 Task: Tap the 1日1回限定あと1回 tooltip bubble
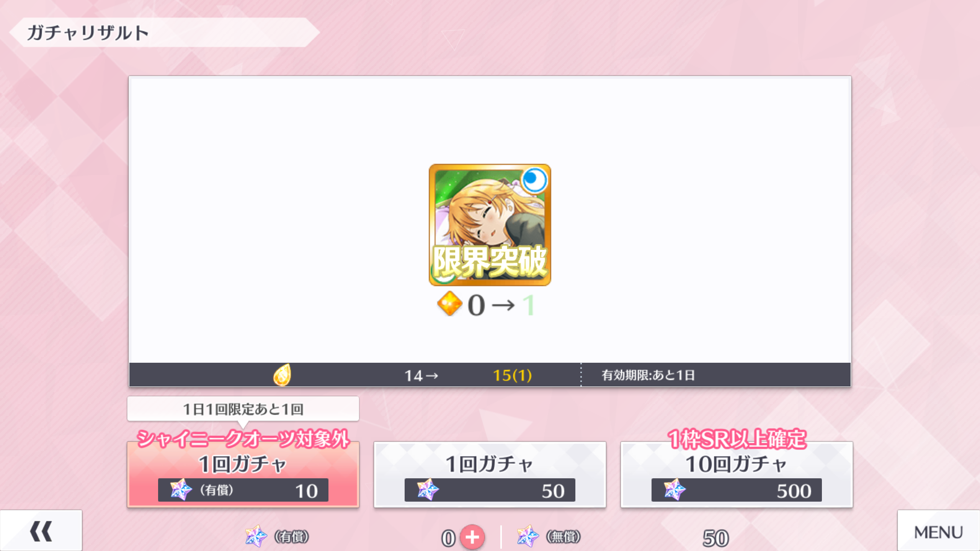[x=243, y=409]
